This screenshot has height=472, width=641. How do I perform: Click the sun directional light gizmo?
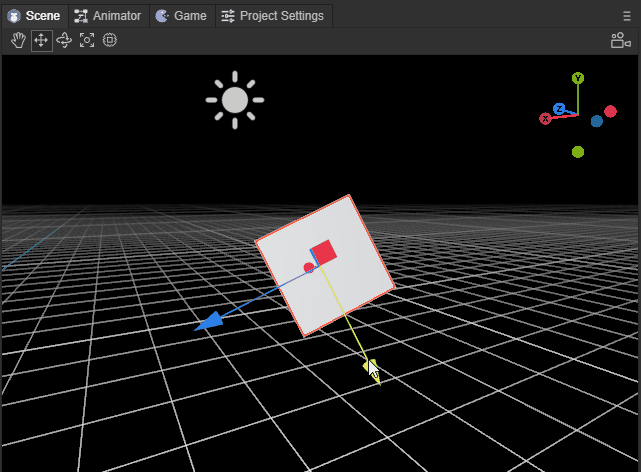(235, 100)
